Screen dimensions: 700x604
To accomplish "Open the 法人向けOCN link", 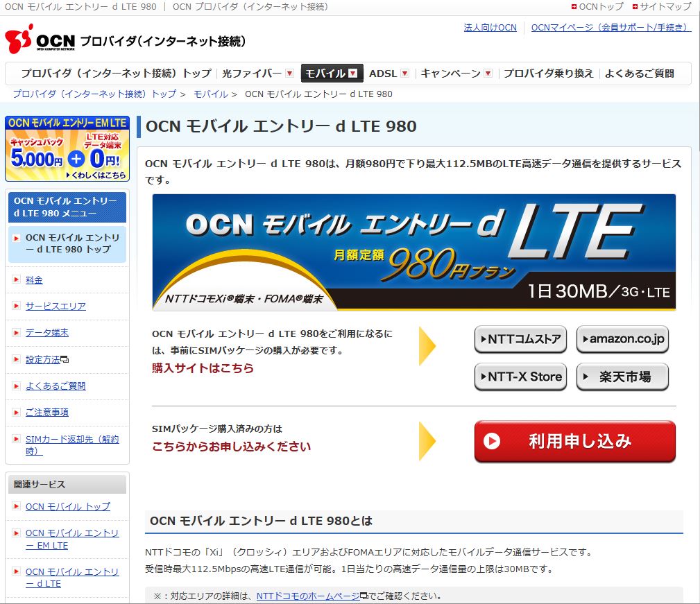I will click(x=490, y=28).
